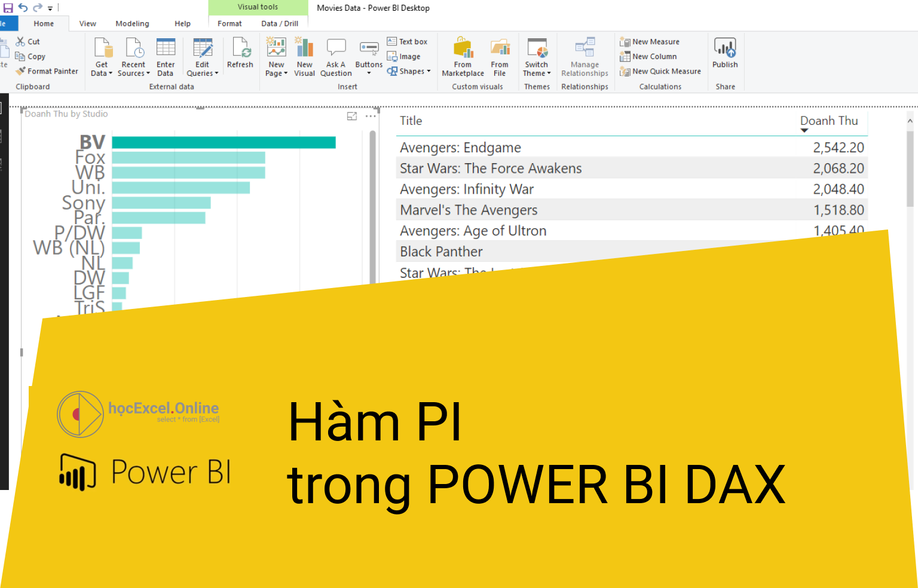Insert a New Visual
Screen dimensions: 918x588
(x=304, y=57)
